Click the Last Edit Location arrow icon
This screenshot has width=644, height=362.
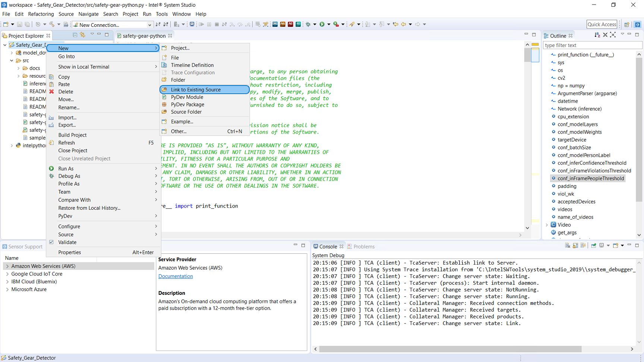pyautogui.click(x=395, y=24)
